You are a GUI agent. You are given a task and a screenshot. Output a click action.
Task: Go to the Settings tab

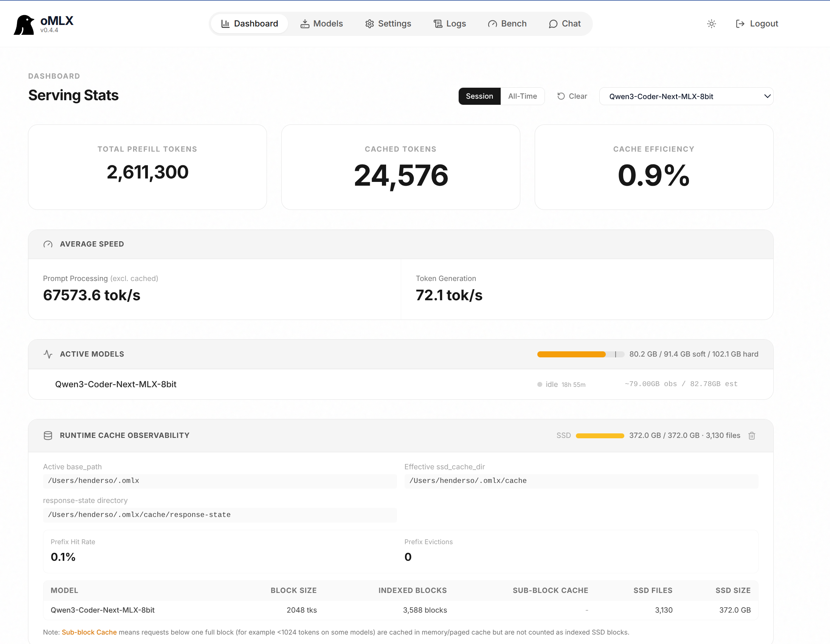(x=388, y=23)
